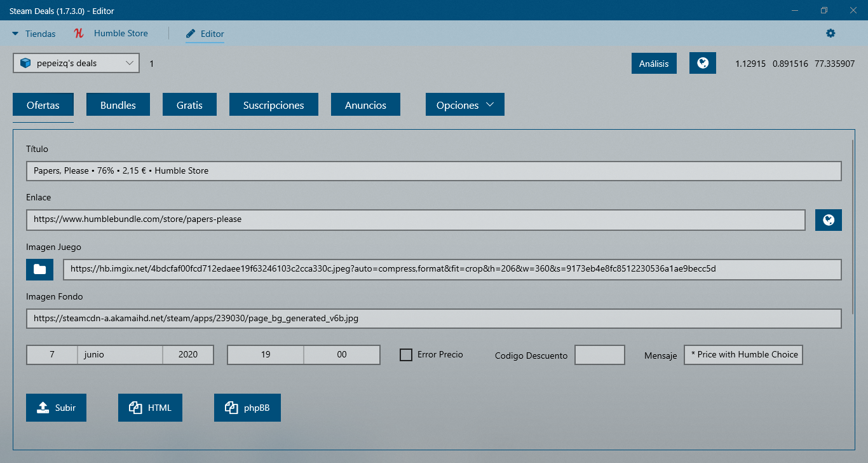Copy deal as phpBB
Viewport: 868px width, 463px height.
pyautogui.click(x=247, y=408)
